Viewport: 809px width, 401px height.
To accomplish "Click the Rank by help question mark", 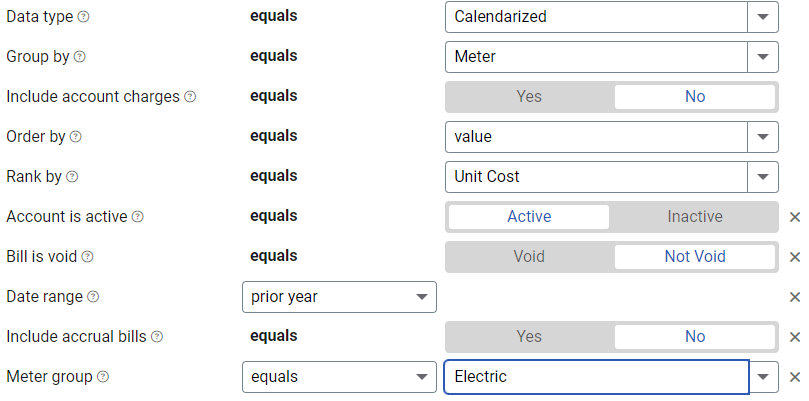I will click(x=72, y=177).
